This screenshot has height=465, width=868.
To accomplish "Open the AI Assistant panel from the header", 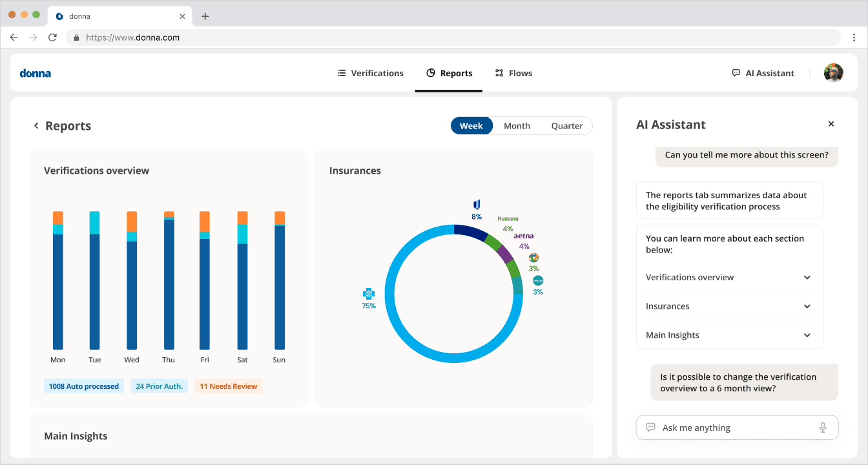I will pyautogui.click(x=763, y=73).
